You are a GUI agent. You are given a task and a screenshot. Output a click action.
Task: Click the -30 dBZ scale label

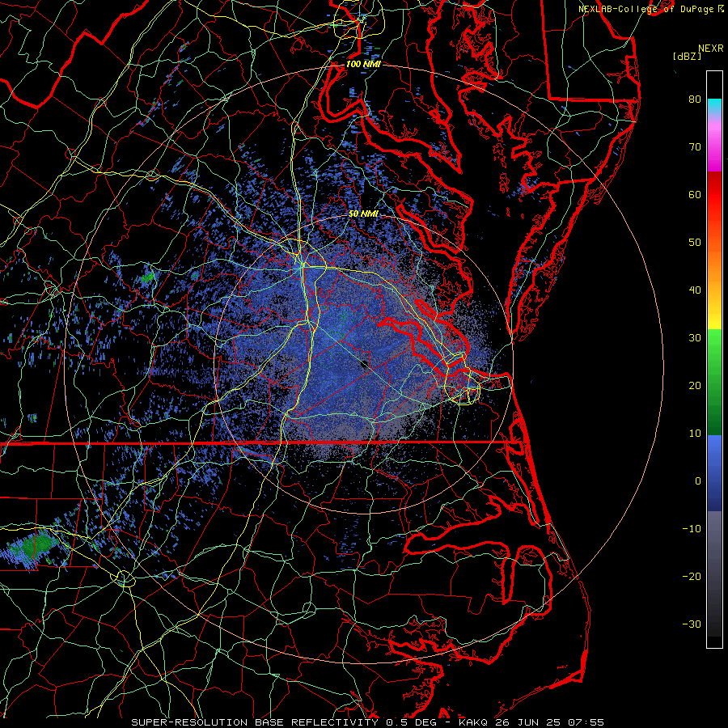tap(692, 624)
